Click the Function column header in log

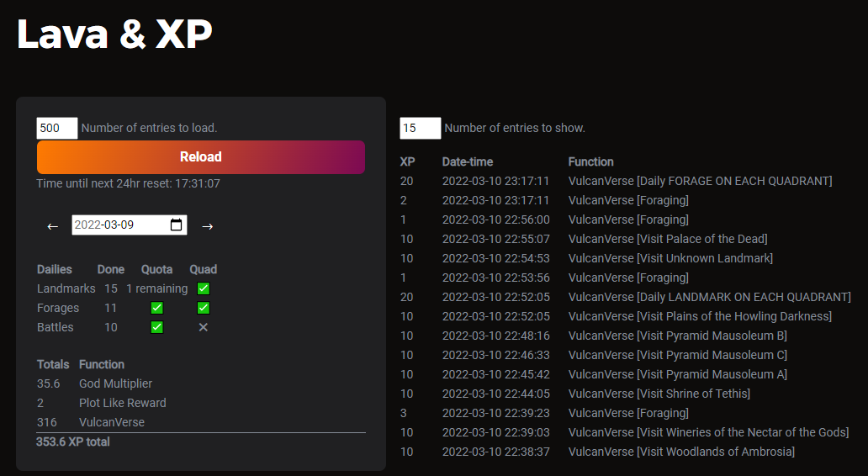click(590, 161)
